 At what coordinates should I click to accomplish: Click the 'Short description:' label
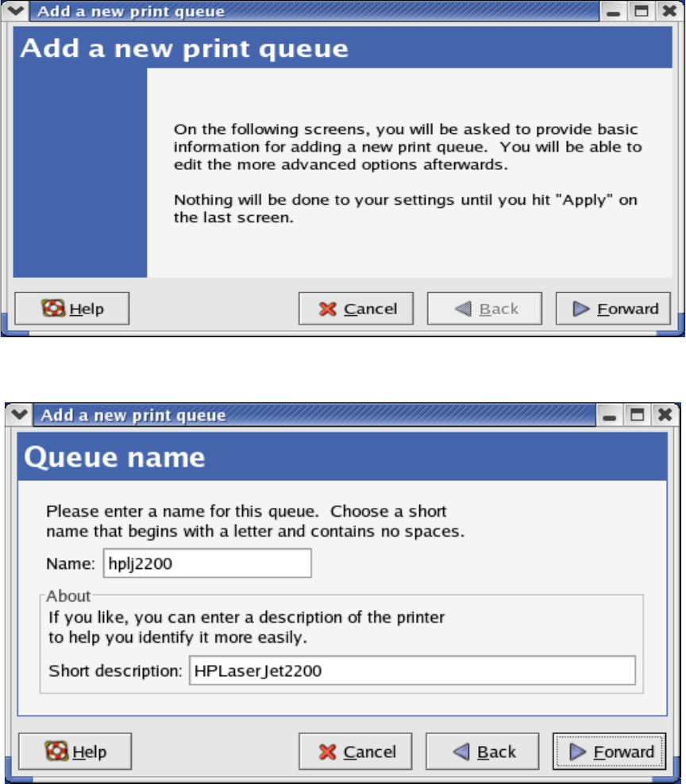click(x=116, y=671)
